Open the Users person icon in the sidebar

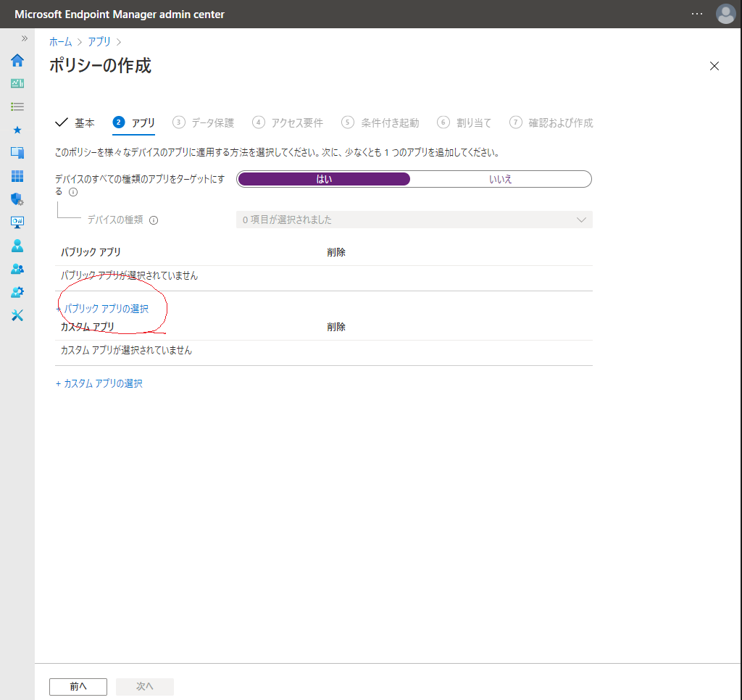pos(17,246)
